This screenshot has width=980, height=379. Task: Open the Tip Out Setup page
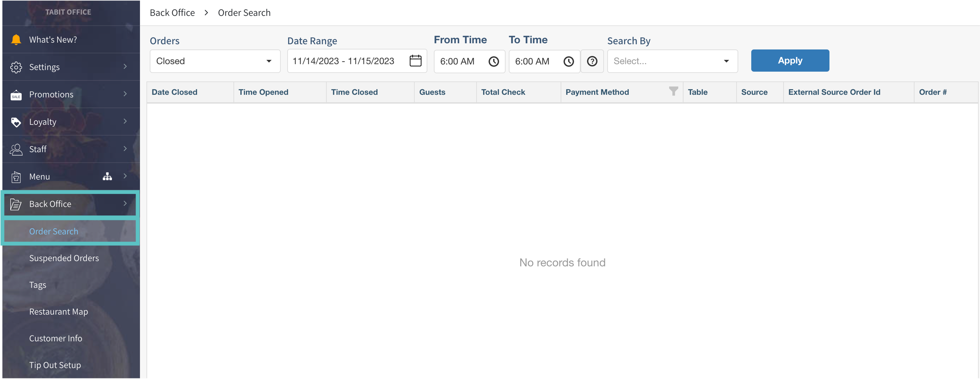(55, 365)
